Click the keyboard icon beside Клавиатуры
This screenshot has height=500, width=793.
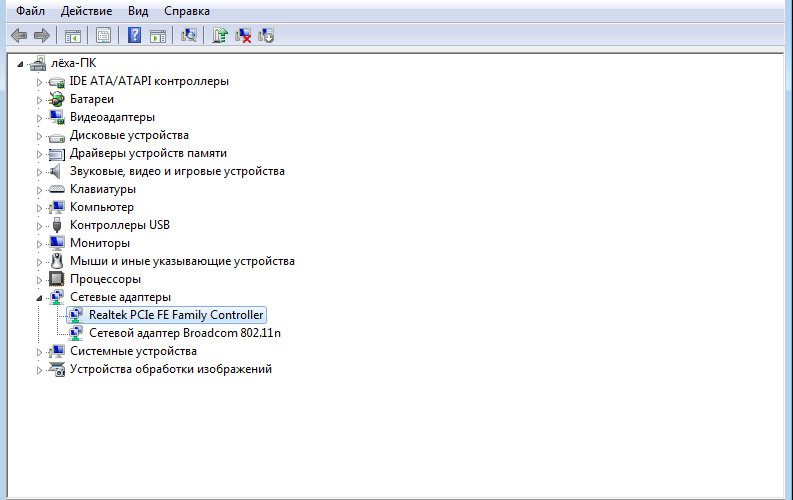(x=57, y=189)
